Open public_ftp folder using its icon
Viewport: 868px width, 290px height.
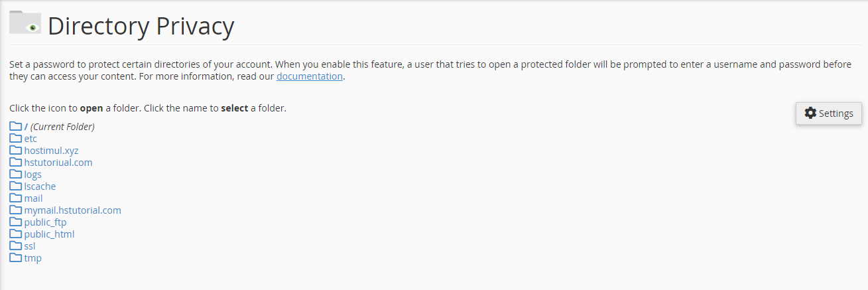coord(15,222)
